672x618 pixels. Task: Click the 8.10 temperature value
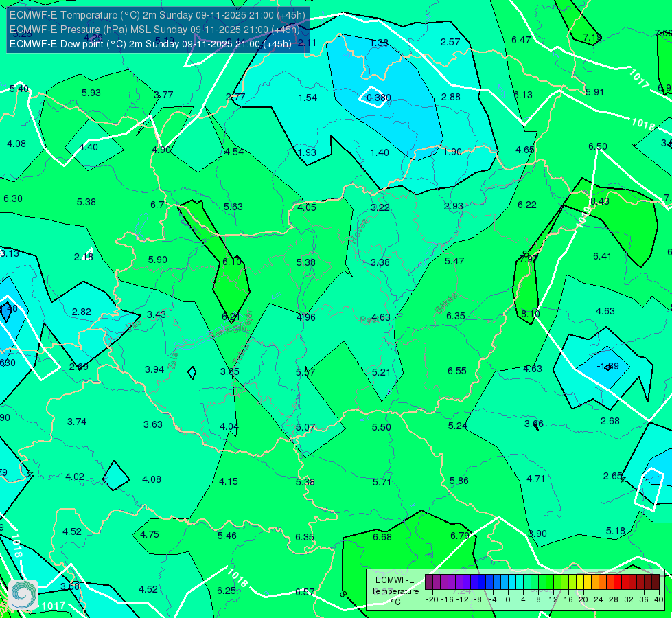531,314
